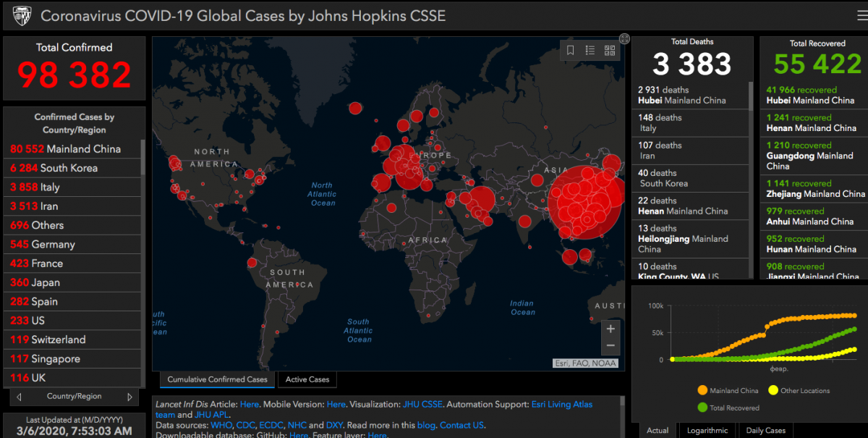Screen dimensions: 868x438
Task: Toggle Mainland China series in chart legend
Action: pyautogui.click(x=728, y=391)
